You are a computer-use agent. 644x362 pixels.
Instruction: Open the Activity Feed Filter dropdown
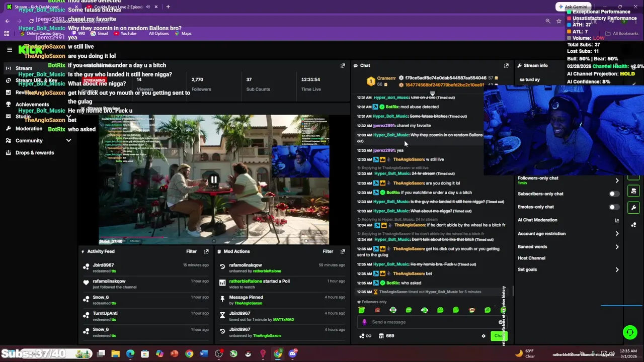[191, 251]
